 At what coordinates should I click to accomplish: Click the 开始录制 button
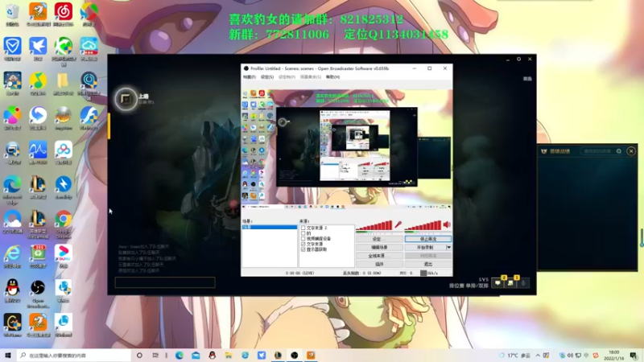pyautogui.click(x=425, y=248)
